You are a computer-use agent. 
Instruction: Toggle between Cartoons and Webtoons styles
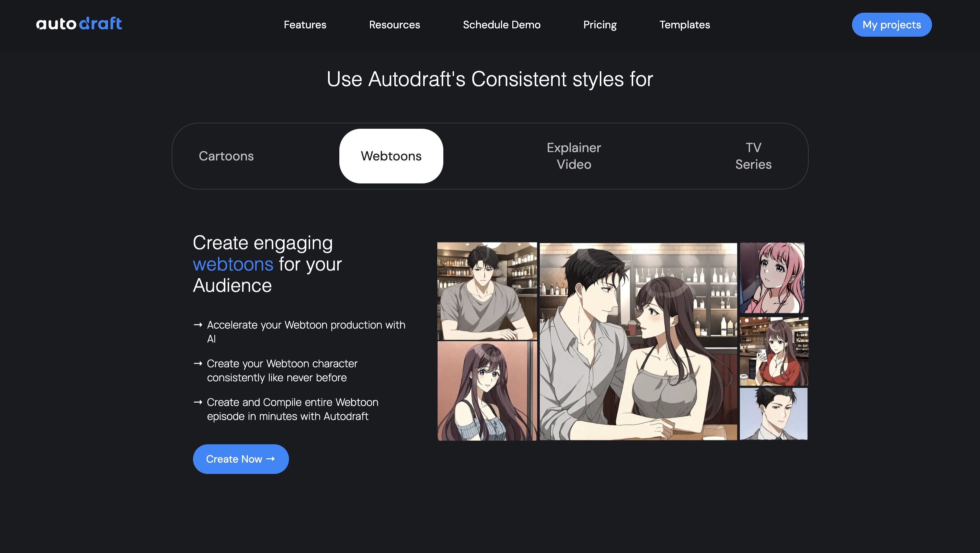tap(226, 156)
